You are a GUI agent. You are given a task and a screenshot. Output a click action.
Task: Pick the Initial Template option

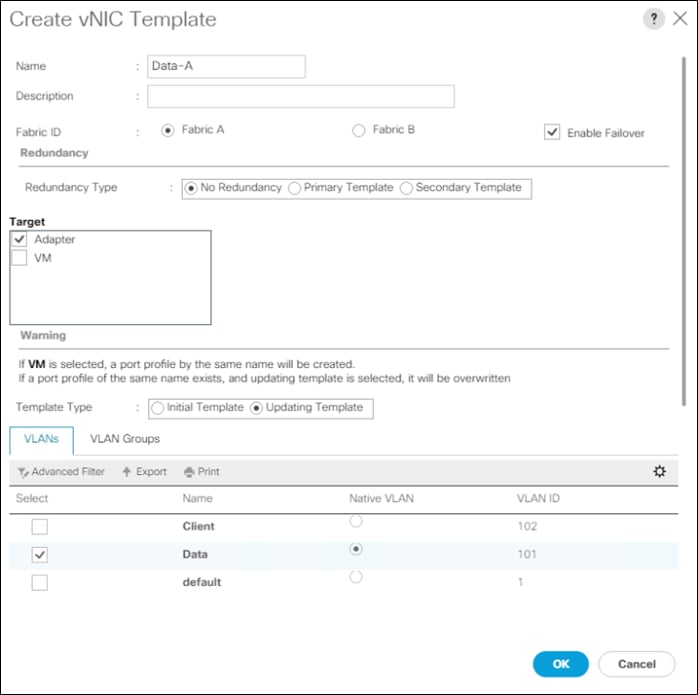pyautogui.click(x=157, y=408)
